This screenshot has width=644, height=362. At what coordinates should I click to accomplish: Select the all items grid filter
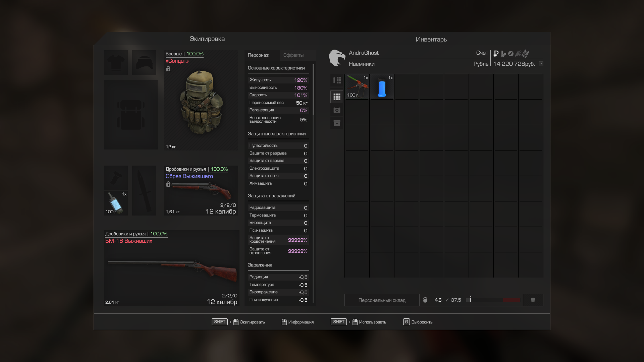tap(337, 97)
